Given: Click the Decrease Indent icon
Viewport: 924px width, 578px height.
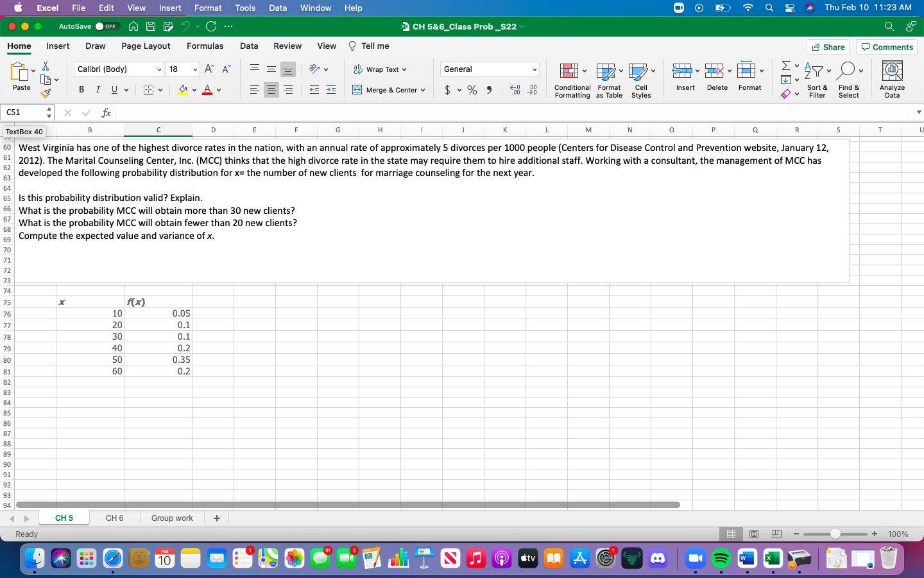Looking at the screenshot, I should click(314, 90).
